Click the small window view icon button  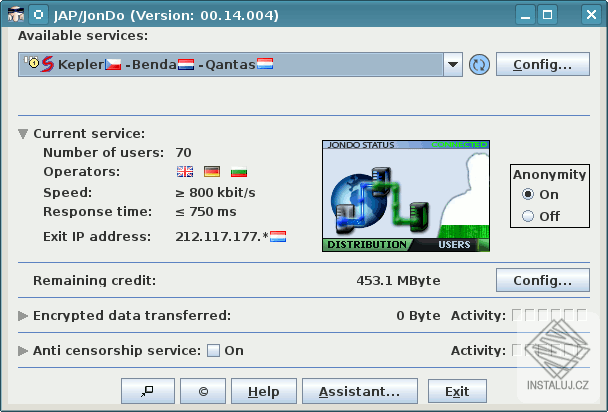click(148, 391)
